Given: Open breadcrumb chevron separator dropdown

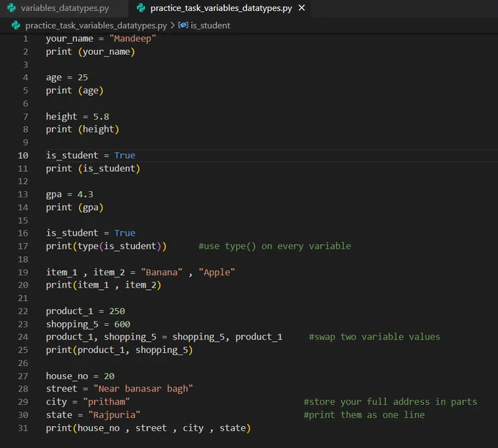Looking at the screenshot, I should 172,26.
